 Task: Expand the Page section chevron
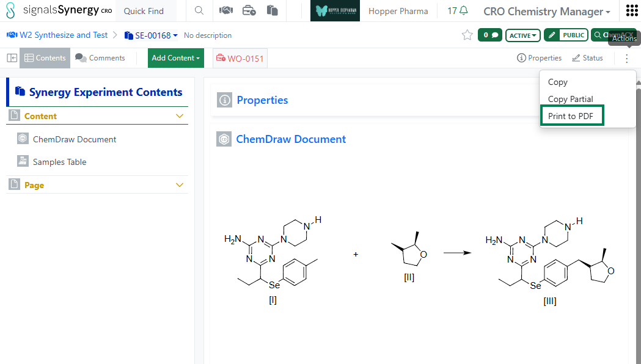tap(180, 185)
